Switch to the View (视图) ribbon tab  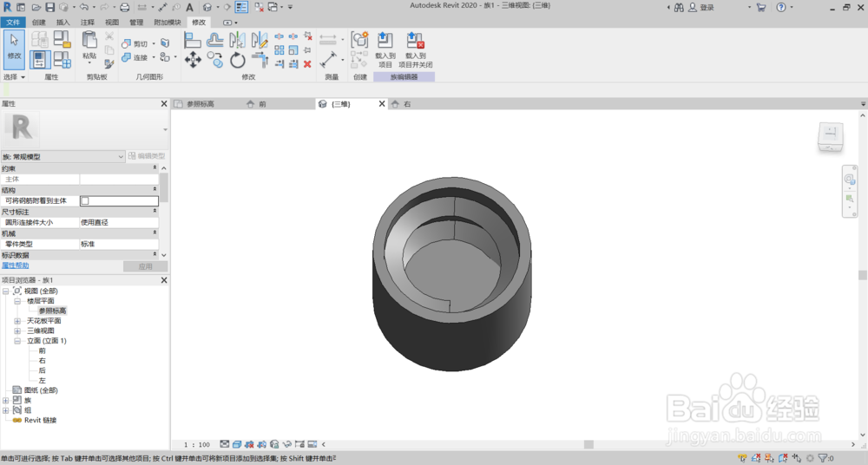coord(112,23)
